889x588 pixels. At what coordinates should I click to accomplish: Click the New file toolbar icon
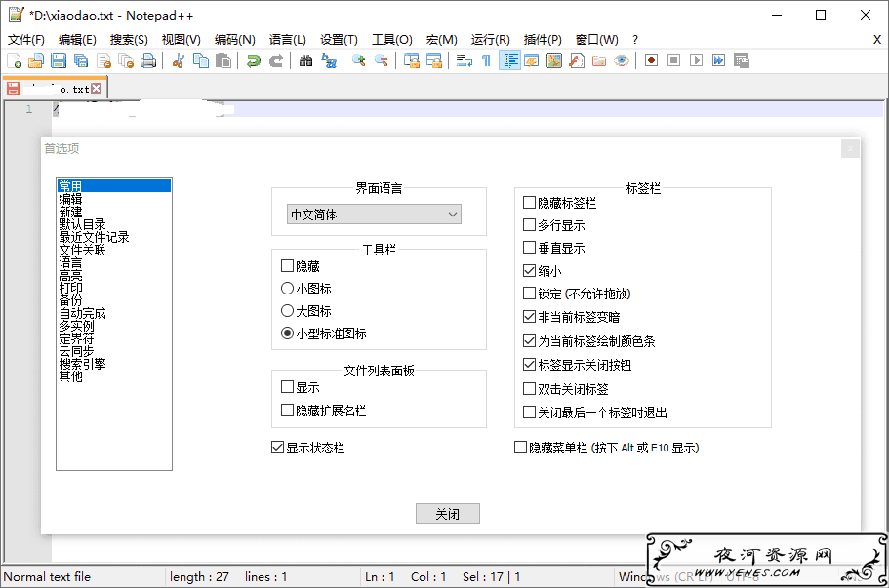point(14,60)
